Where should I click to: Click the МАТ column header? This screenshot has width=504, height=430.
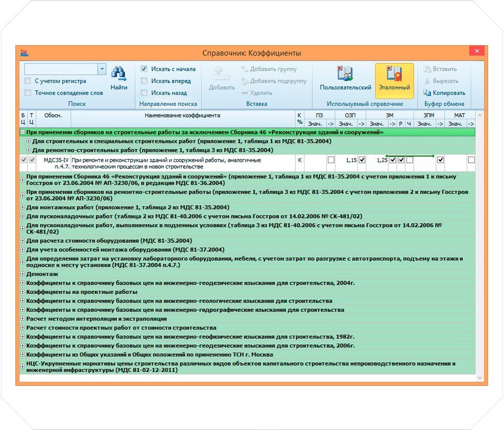click(x=459, y=115)
